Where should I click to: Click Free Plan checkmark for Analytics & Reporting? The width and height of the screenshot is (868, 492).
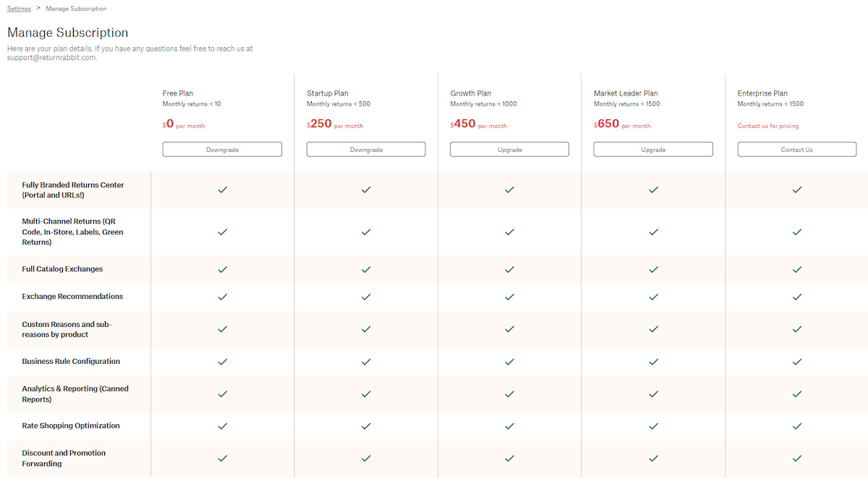(x=223, y=394)
